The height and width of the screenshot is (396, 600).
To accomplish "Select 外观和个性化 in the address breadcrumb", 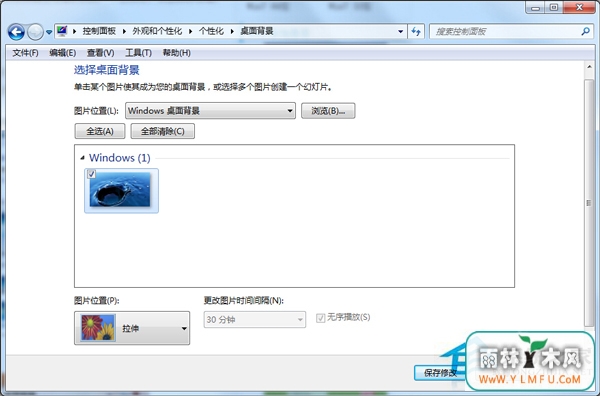I will point(157,31).
